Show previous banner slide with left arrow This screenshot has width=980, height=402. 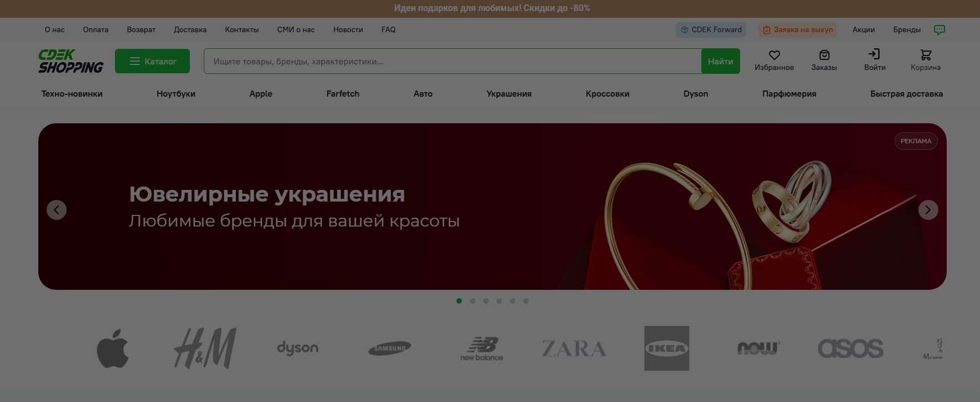point(57,210)
